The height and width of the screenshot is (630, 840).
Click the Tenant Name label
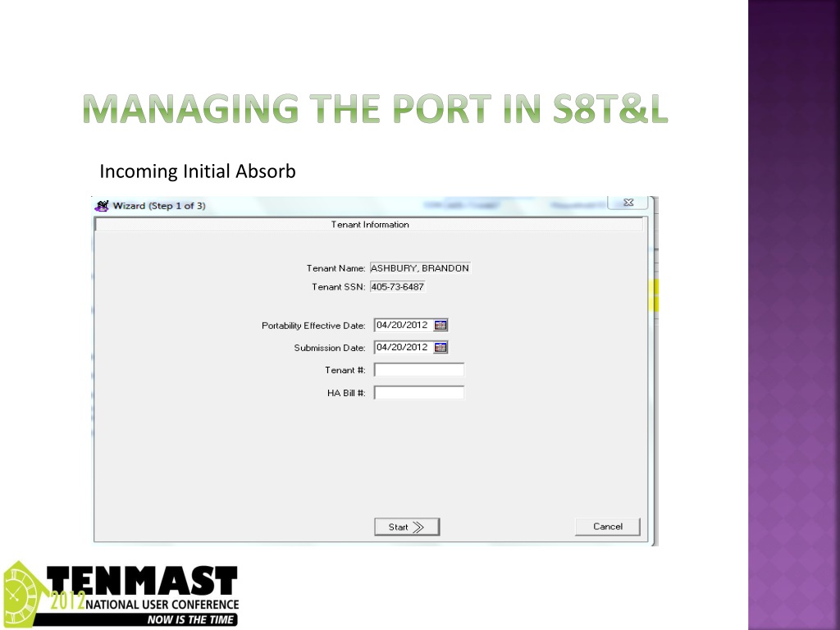click(336, 268)
